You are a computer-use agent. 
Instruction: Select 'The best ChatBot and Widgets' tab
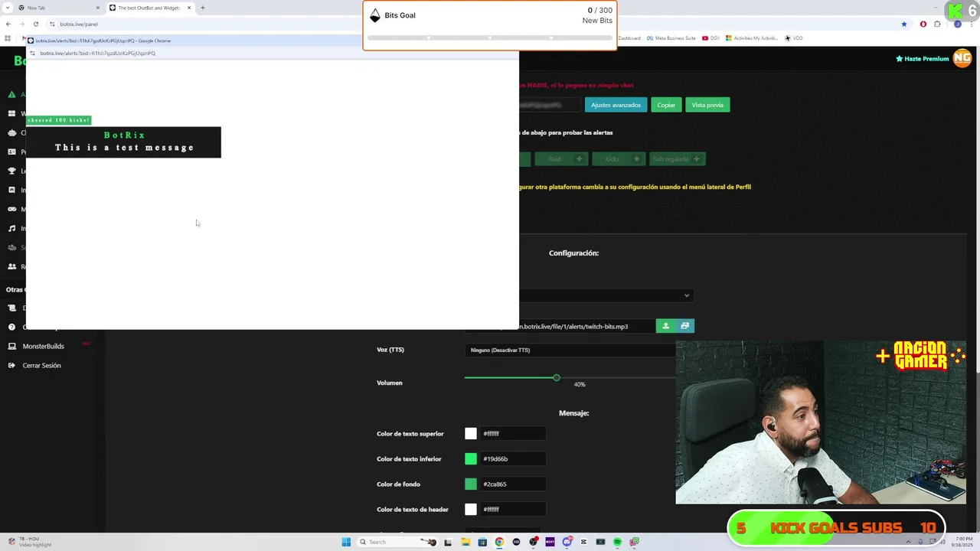149,8
